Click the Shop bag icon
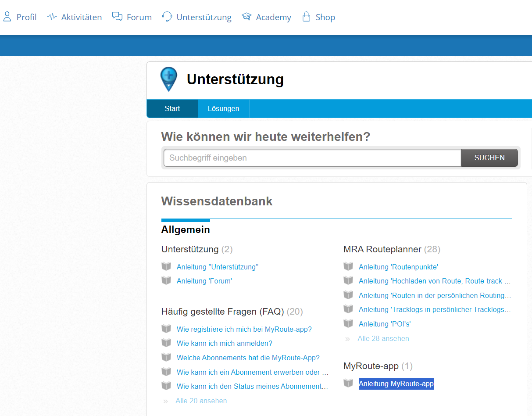532x416 pixels. 306,17
